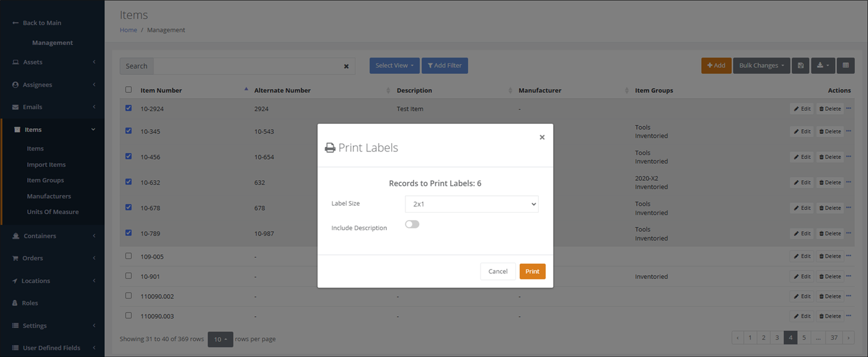Expand the Assets sidebar section
868x357 pixels.
point(53,62)
